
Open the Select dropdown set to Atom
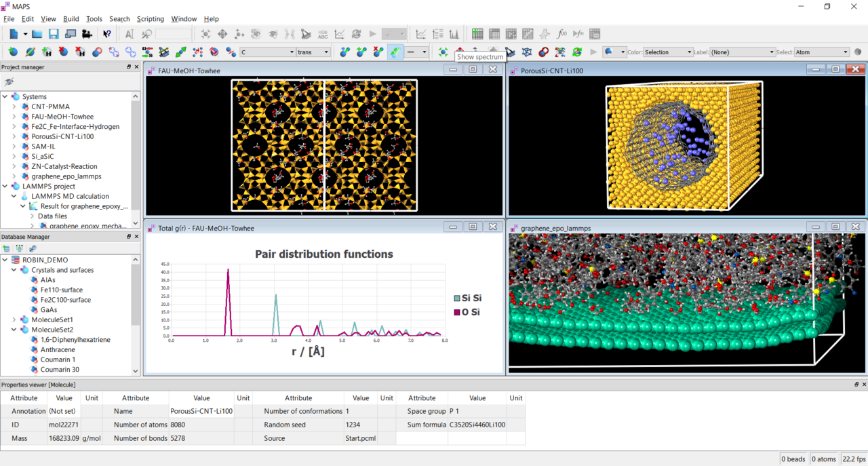coord(821,52)
